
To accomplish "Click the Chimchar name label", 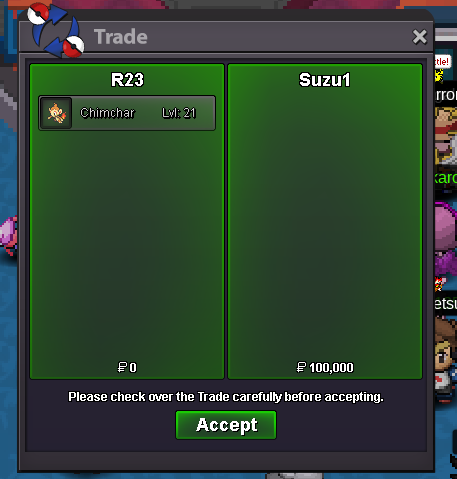I will pyautogui.click(x=107, y=113).
